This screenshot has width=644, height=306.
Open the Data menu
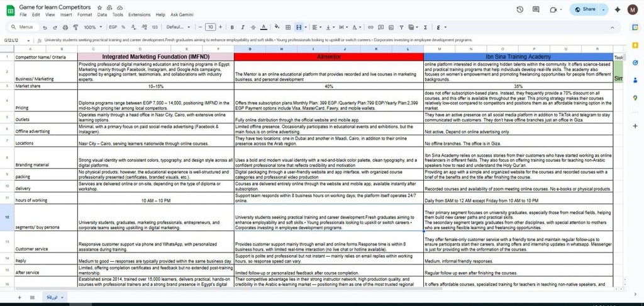(103, 14)
